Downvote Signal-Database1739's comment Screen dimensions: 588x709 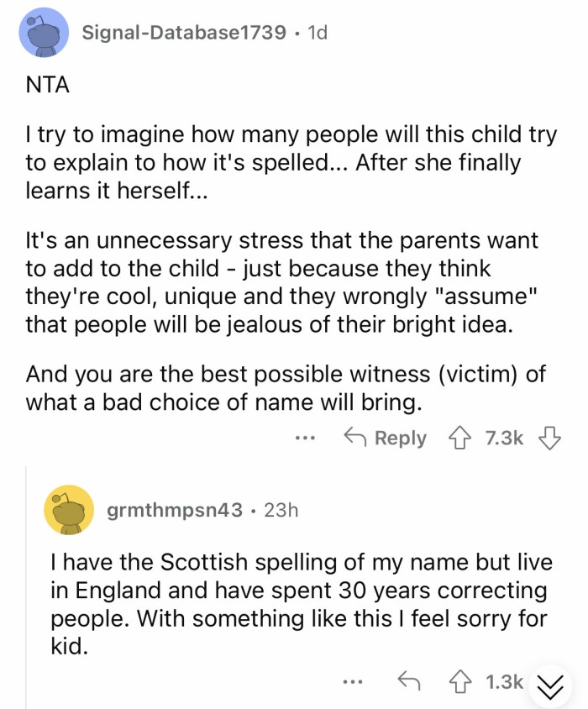coord(549,438)
